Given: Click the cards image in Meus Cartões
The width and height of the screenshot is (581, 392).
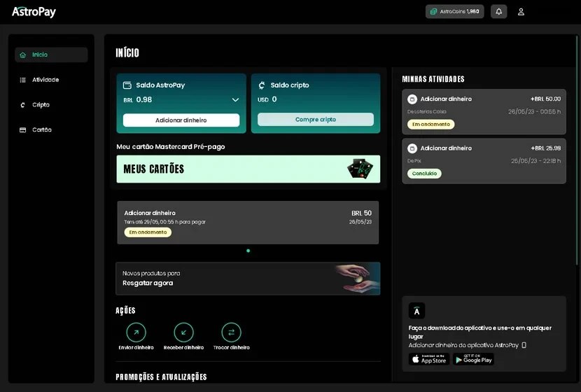Looking at the screenshot, I should click(x=360, y=169).
